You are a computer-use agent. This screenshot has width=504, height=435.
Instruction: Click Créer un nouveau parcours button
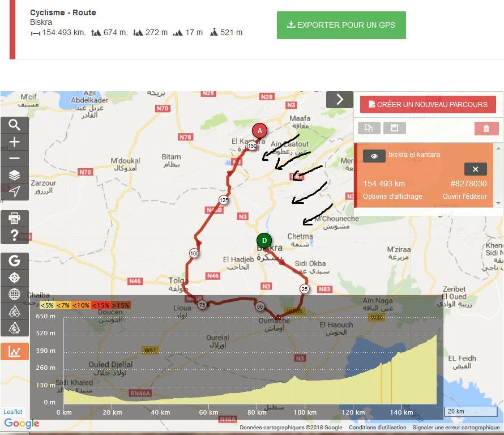pyautogui.click(x=428, y=104)
